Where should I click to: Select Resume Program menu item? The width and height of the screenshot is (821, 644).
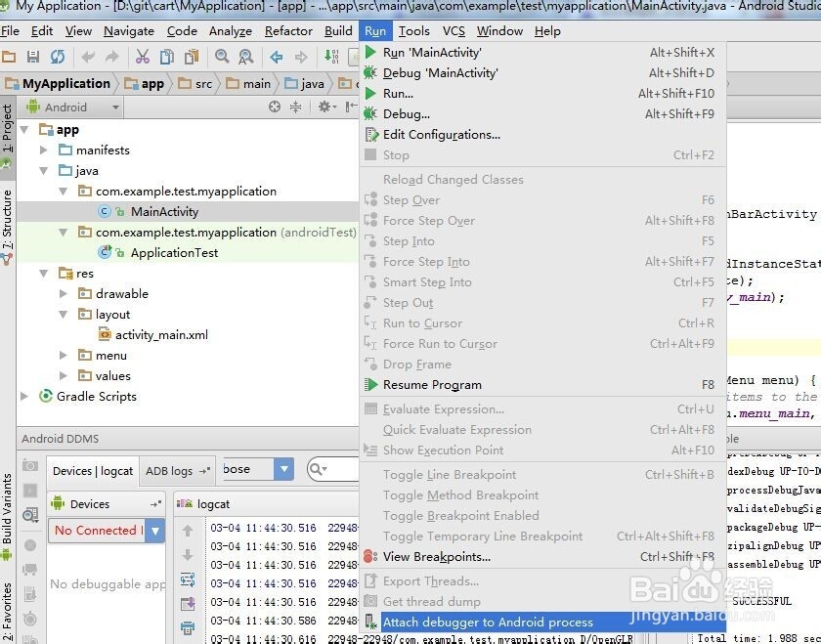click(542, 385)
